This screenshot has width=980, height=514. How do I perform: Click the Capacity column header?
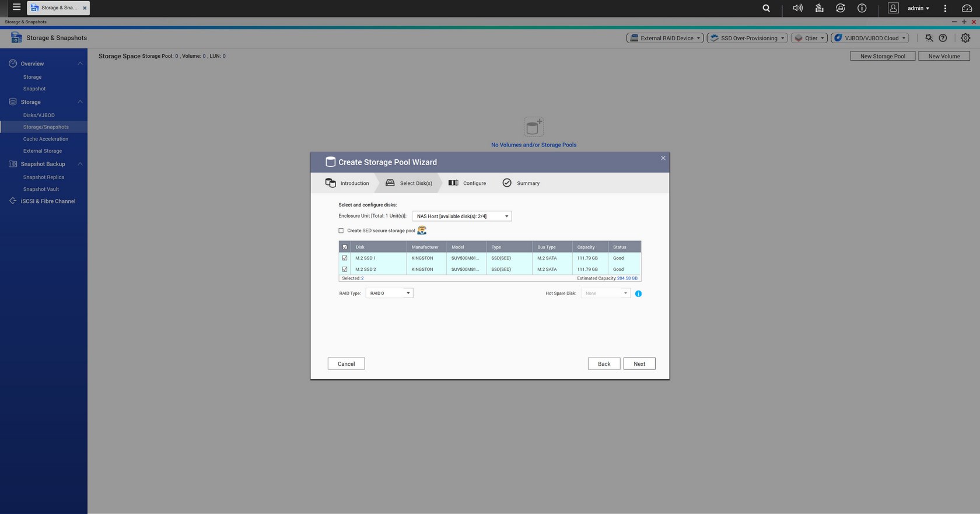point(590,247)
